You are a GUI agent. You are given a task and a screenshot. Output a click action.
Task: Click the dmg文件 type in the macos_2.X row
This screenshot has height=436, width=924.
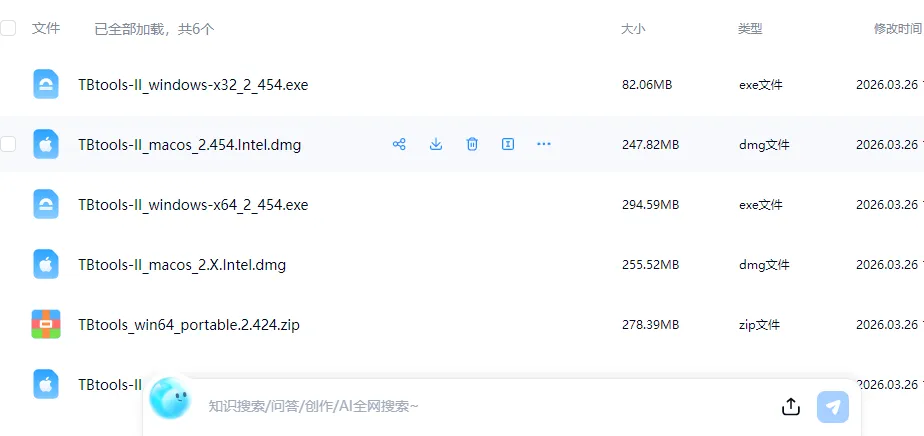click(x=764, y=265)
